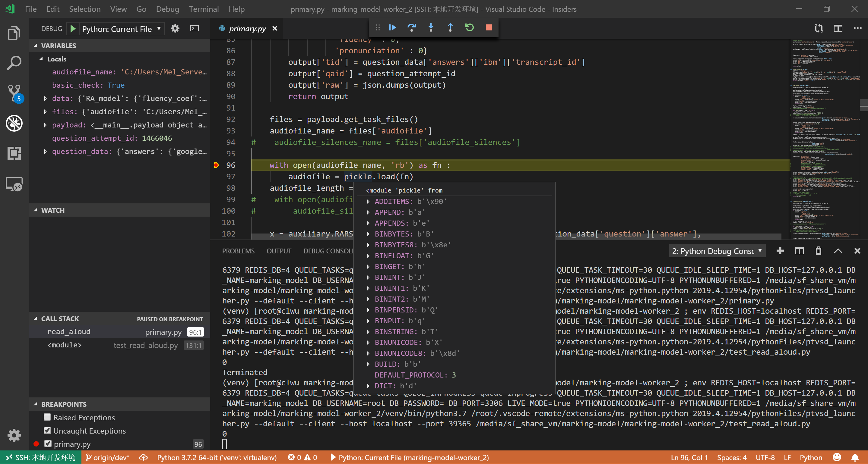Click the debug Continue button
Image resolution: width=868 pixels, height=464 pixels.
(x=392, y=28)
